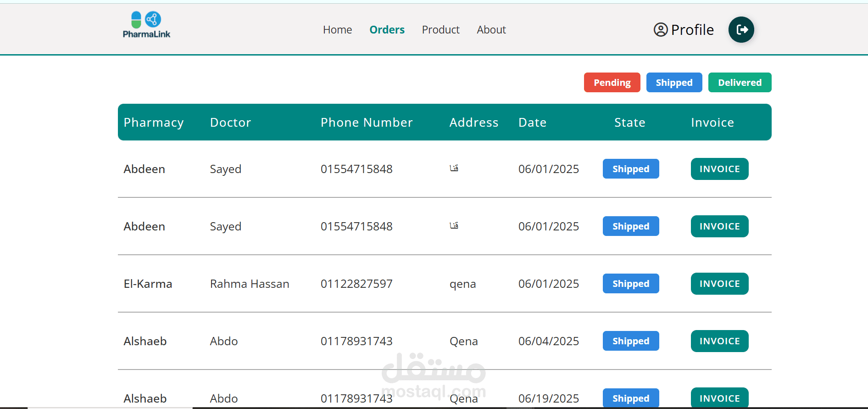Viewport: 868px width, 409px height.
Task: Navigate to the About page
Action: point(491,30)
